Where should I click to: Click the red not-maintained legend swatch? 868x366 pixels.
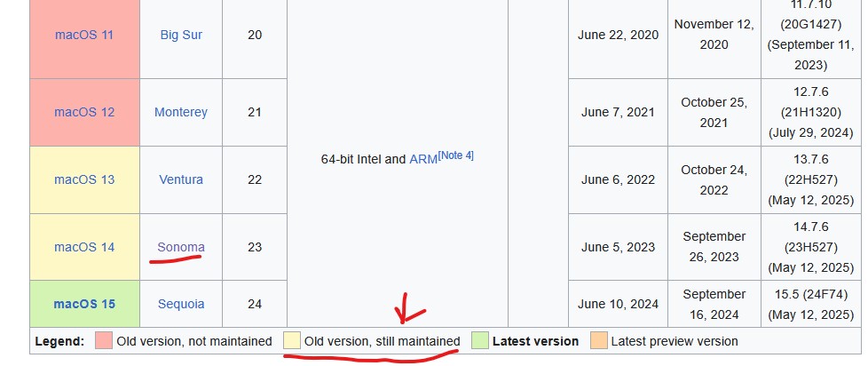point(104,340)
